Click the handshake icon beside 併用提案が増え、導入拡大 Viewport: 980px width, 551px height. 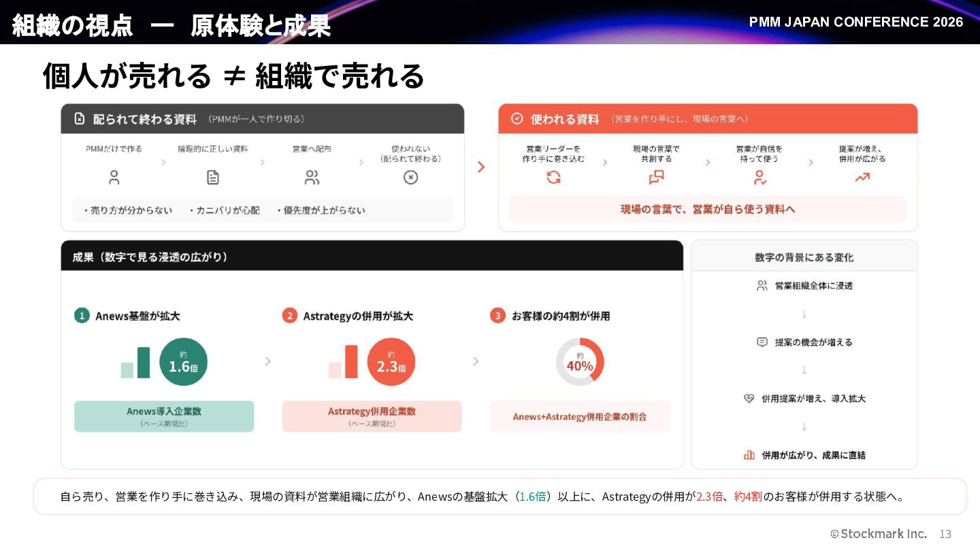tap(749, 399)
